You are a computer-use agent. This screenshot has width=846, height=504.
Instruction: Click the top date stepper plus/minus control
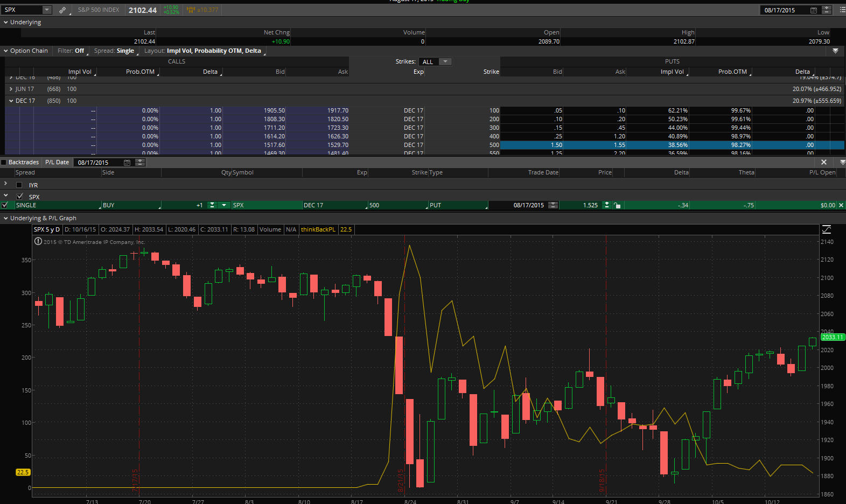pyautogui.click(x=827, y=10)
